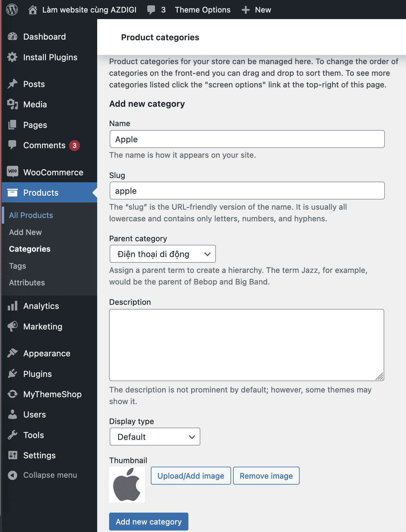Open the Tools wrench icon
The height and width of the screenshot is (532, 406).
13,435
